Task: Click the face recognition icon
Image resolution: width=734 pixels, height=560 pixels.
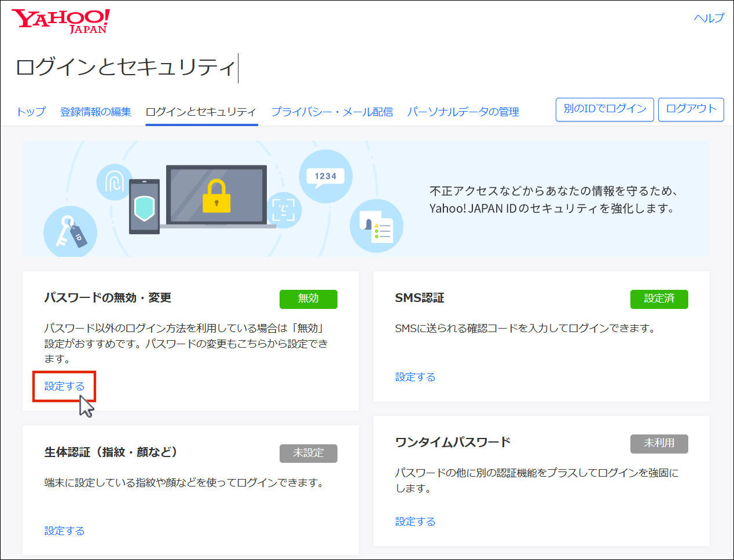Action: tap(284, 210)
